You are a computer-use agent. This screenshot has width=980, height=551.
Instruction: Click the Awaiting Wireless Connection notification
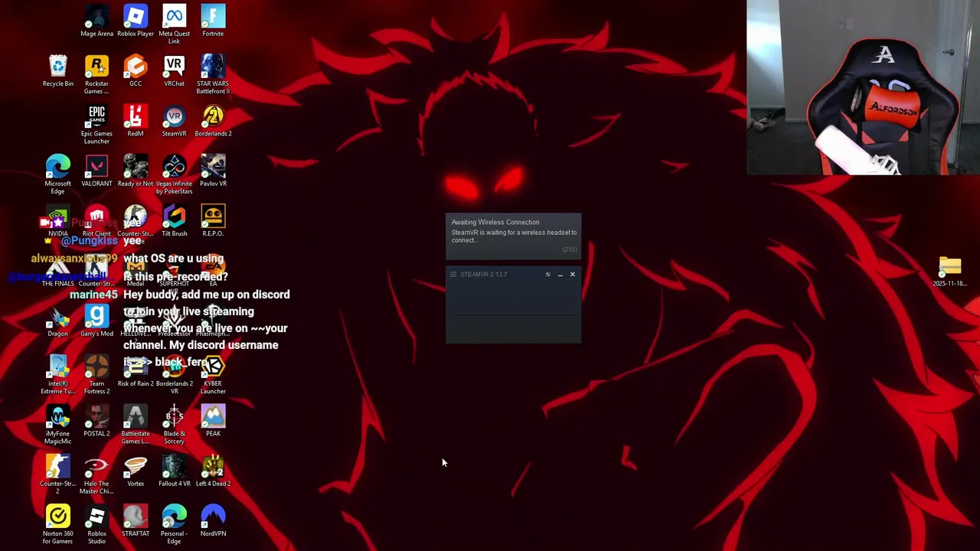coord(514,236)
